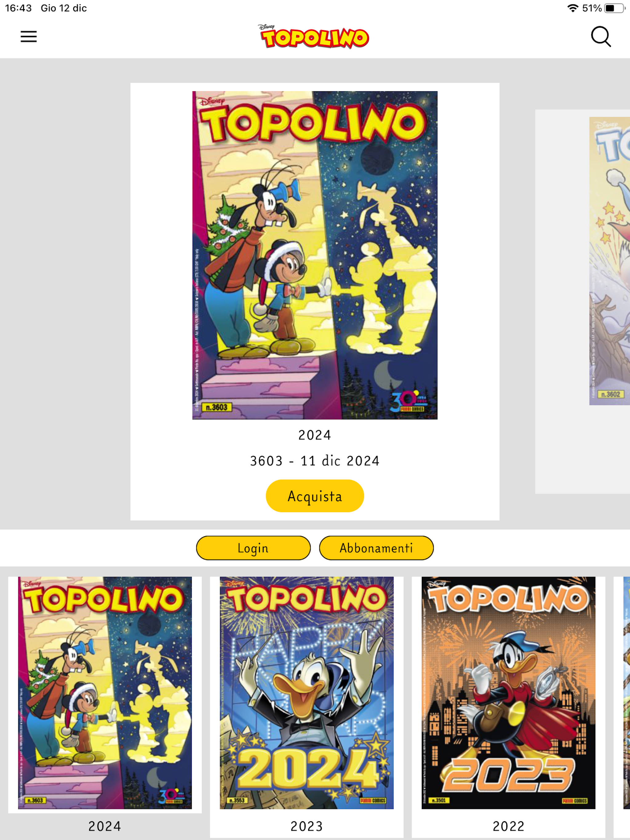Open the 2022 year collection cover
Viewport: 630px width, 840px height.
508,693
